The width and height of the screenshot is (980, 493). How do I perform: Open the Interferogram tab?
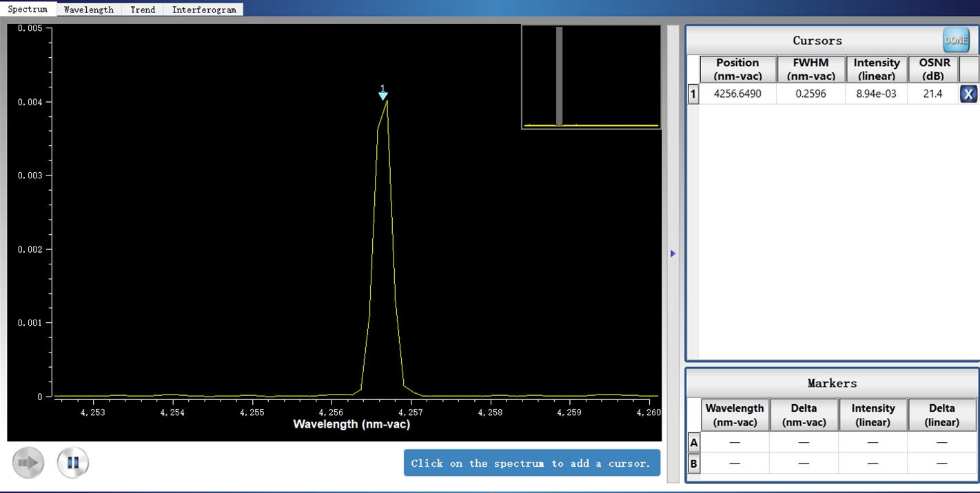click(203, 10)
